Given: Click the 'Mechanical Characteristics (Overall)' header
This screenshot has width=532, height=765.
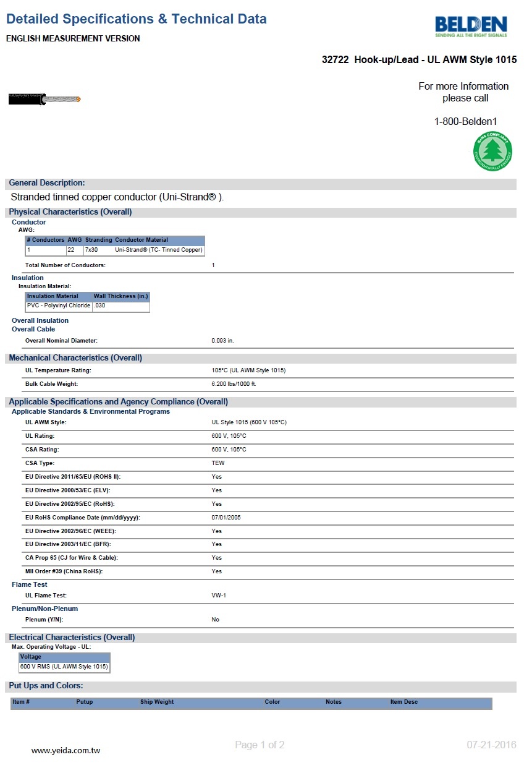Looking at the screenshot, I should pyautogui.click(x=75, y=358).
